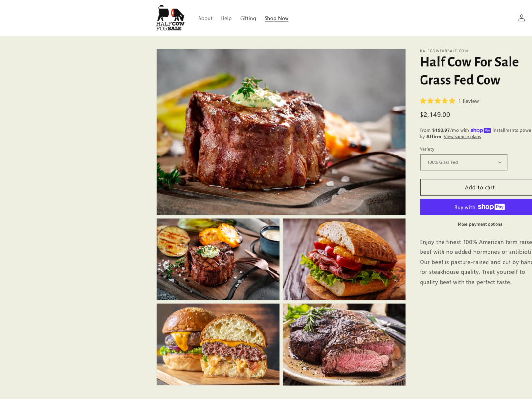Click the Add to cart button
This screenshot has height=399, width=532.
coord(476,187)
